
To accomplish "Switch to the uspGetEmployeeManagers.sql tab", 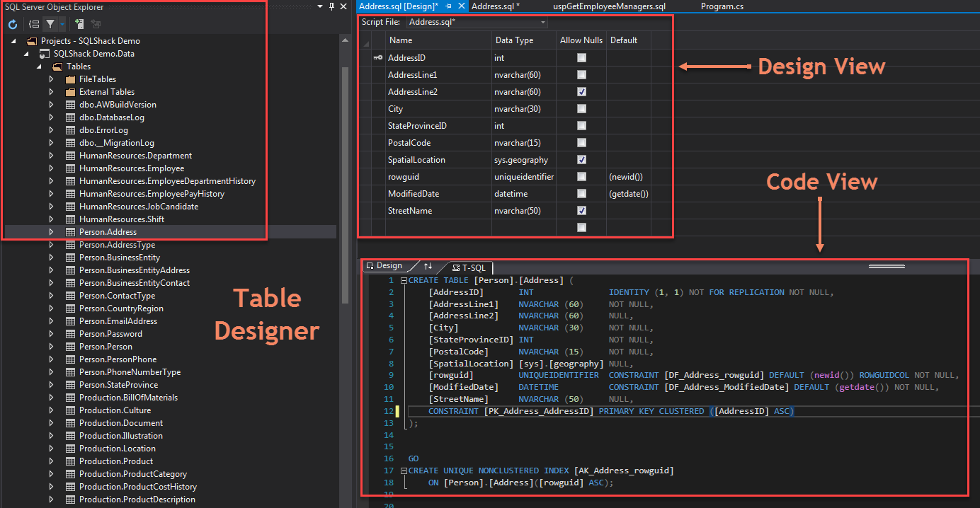I will pos(609,6).
